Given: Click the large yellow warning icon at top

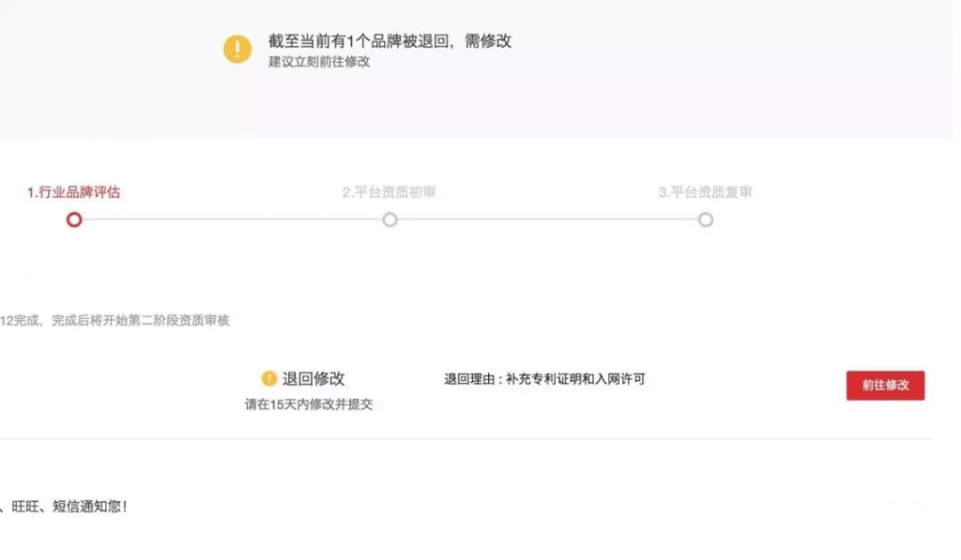Looking at the screenshot, I should click(237, 49).
